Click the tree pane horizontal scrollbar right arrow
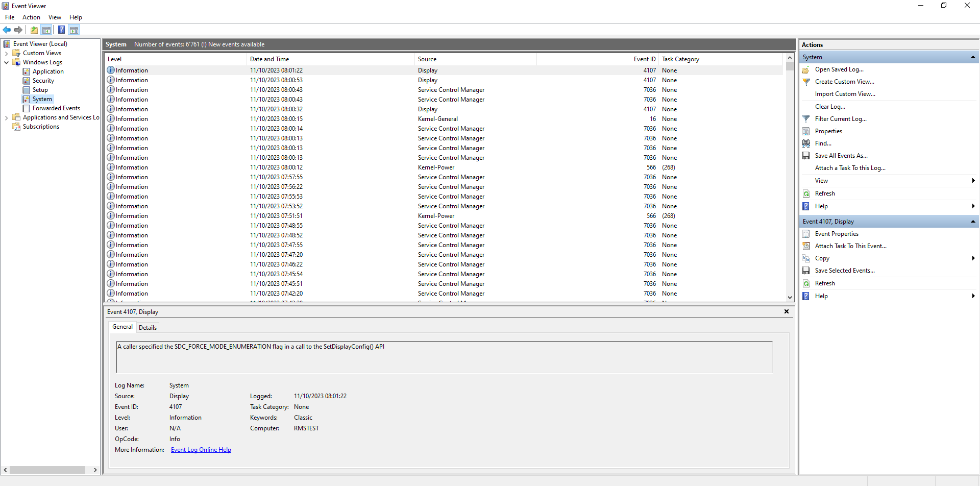Viewport: 980px width, 486px height. click(95, 470)
